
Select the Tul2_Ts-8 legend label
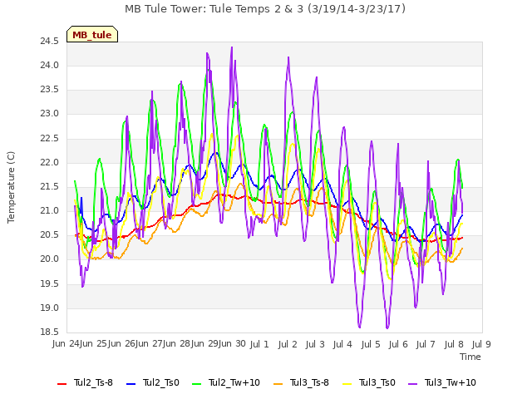(93, 382)
